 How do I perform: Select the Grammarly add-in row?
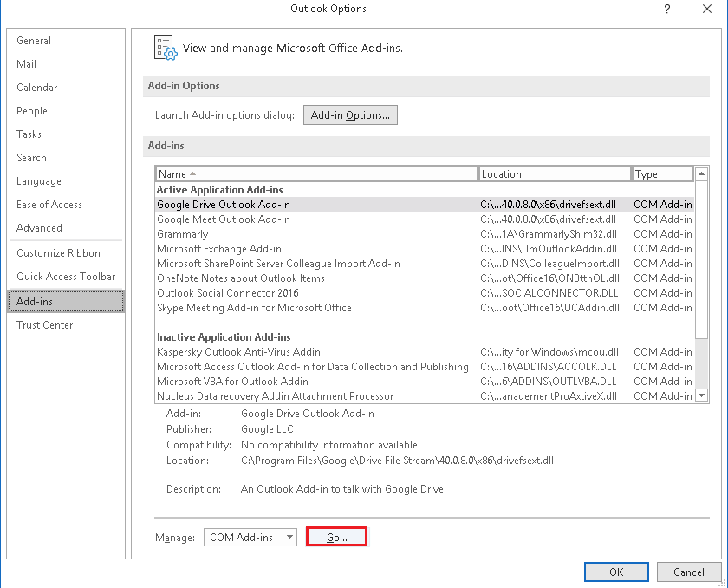425,234
